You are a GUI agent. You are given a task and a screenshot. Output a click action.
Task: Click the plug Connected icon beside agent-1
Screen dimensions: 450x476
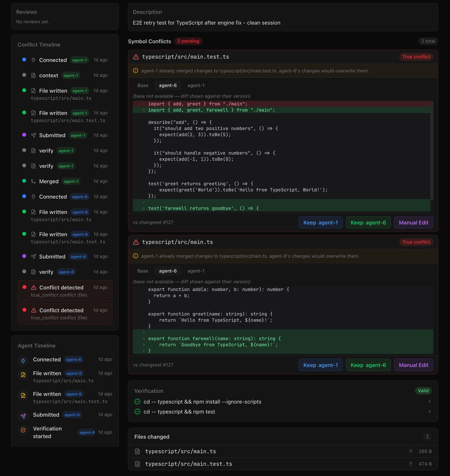click(34, 60)
